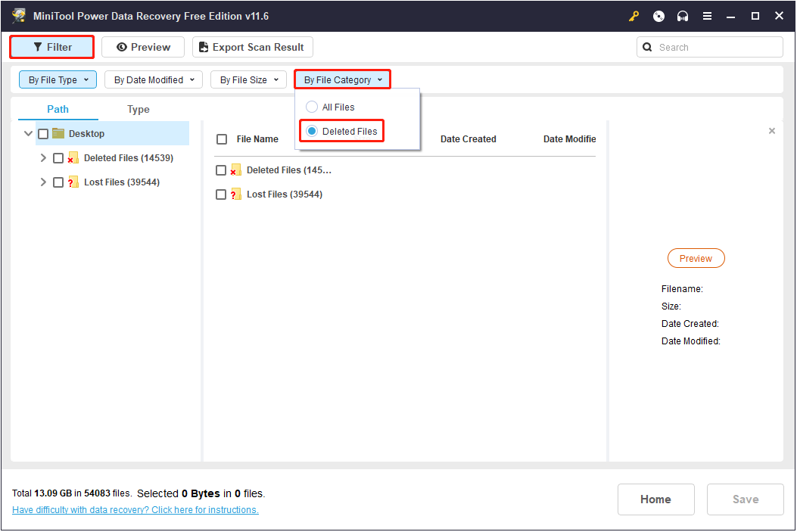Open the By Date Modified dropdown
Screen dimensions: 797x532
point(153,79)
